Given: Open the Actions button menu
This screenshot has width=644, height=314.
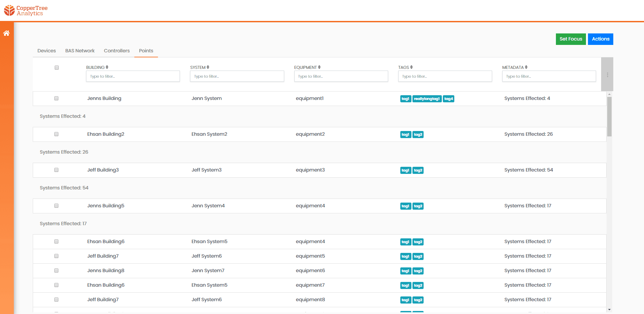Looking at the screenshot, I should coord(600,39).
